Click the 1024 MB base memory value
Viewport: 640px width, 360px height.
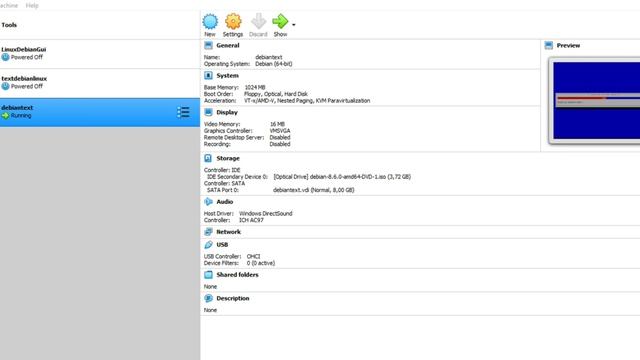tap(255, 87)
